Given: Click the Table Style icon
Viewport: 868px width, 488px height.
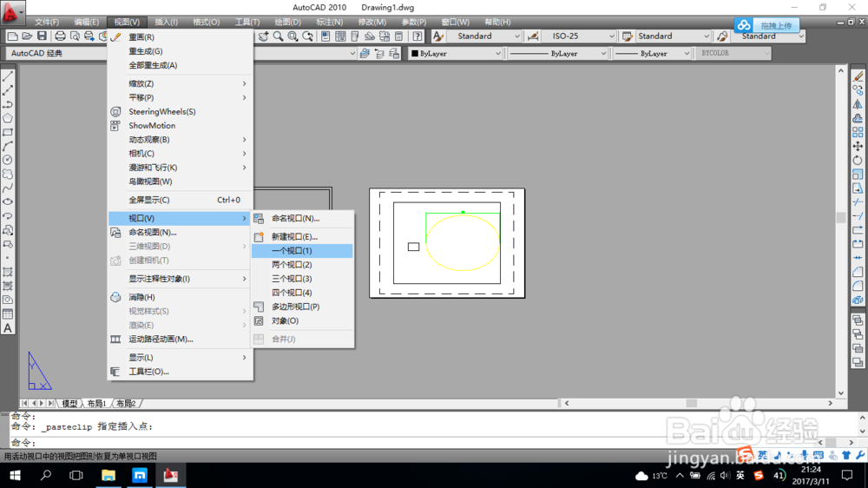Looking at the screenshot, I should (628, 36).
